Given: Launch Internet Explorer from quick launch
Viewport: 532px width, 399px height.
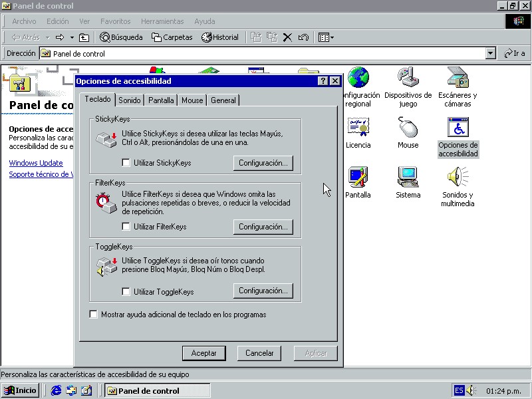Looking at the screenshot, I should tap(56, 390).
